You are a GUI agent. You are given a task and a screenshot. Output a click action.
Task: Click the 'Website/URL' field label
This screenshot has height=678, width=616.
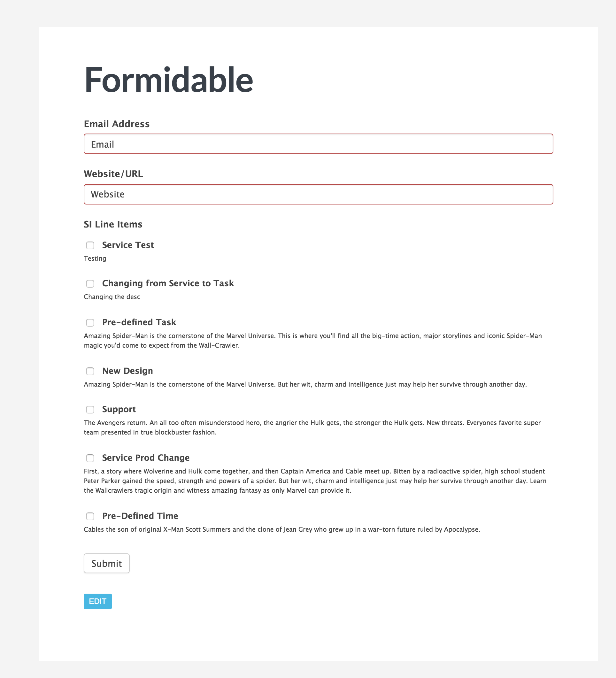tap(113, 173)
